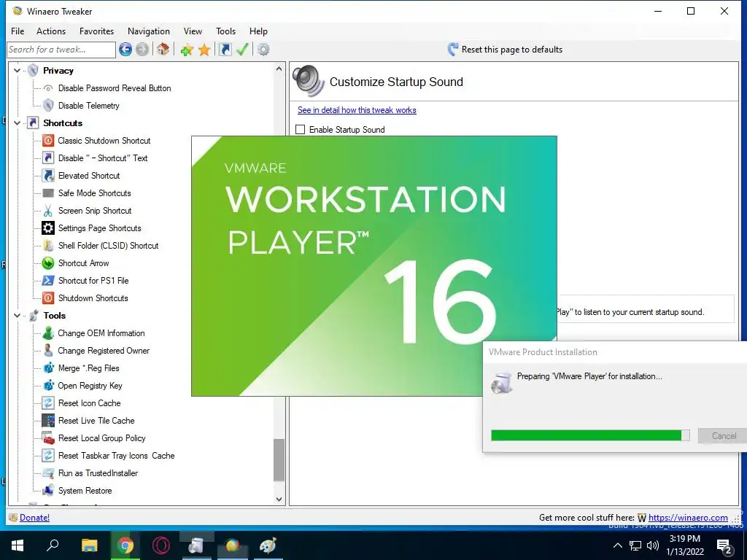747x560 pixels.
Task: Click the Screen Snip Shortcut scissors icon
Action: point(48,211)
